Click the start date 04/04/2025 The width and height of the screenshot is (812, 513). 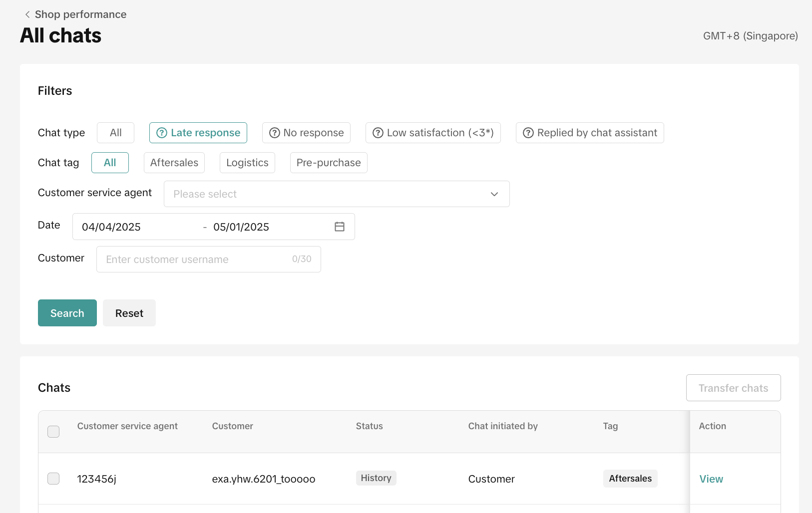point(111,227)
